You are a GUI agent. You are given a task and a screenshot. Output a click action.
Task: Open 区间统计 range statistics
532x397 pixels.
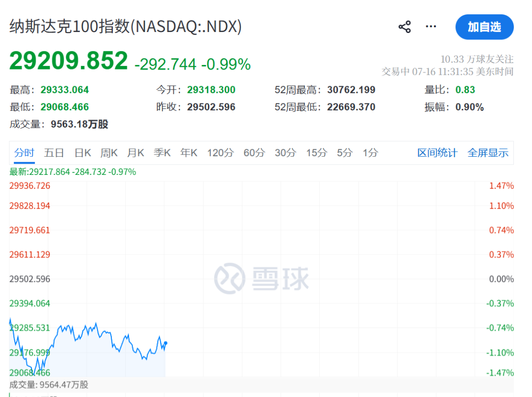[x=437, y=153]
